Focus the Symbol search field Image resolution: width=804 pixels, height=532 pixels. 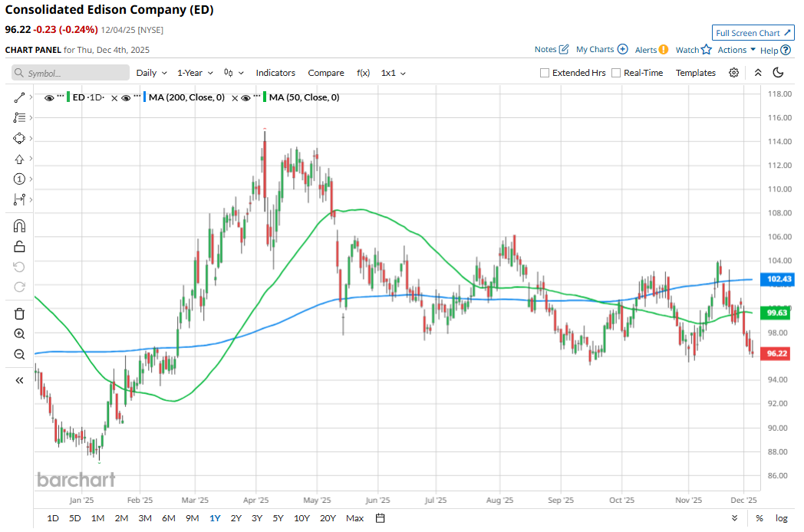(x=71, y=73)
